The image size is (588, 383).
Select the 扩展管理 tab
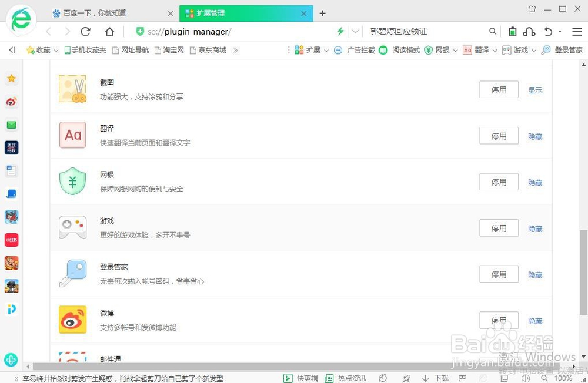tap(246, 13)
